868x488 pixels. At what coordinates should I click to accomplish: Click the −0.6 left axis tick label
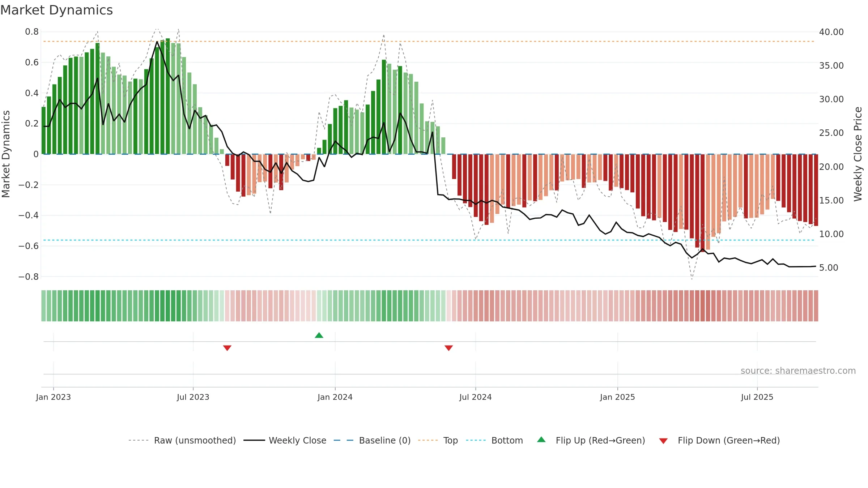tap(29, 246)
